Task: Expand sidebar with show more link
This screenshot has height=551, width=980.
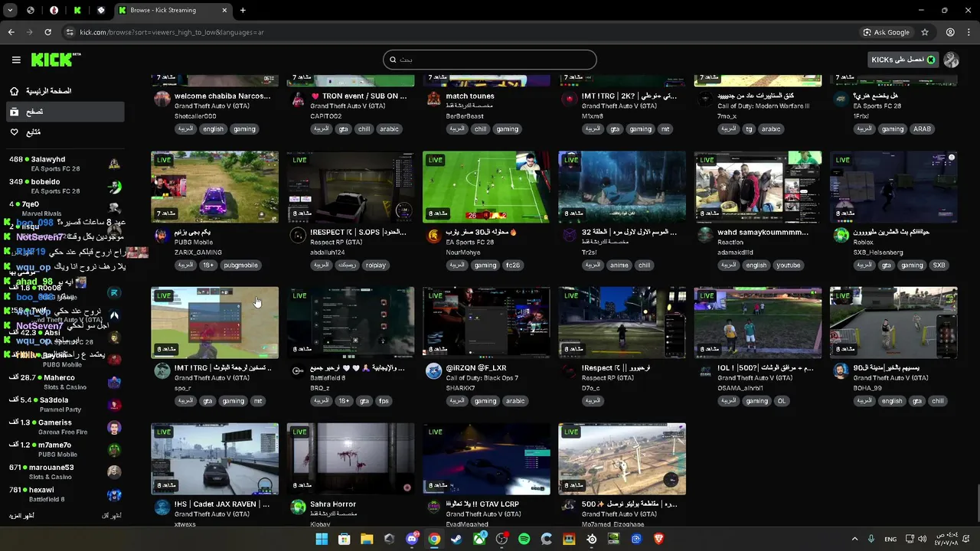Action: pos(22,516)
